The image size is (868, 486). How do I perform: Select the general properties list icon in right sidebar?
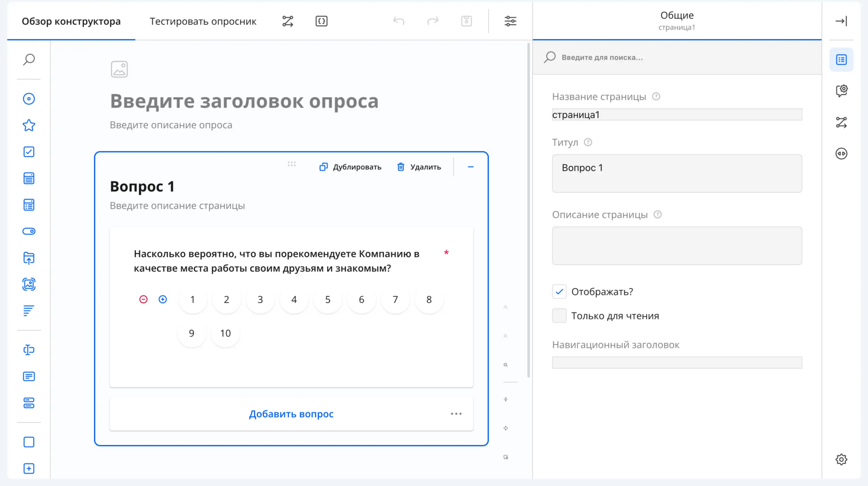842,60
